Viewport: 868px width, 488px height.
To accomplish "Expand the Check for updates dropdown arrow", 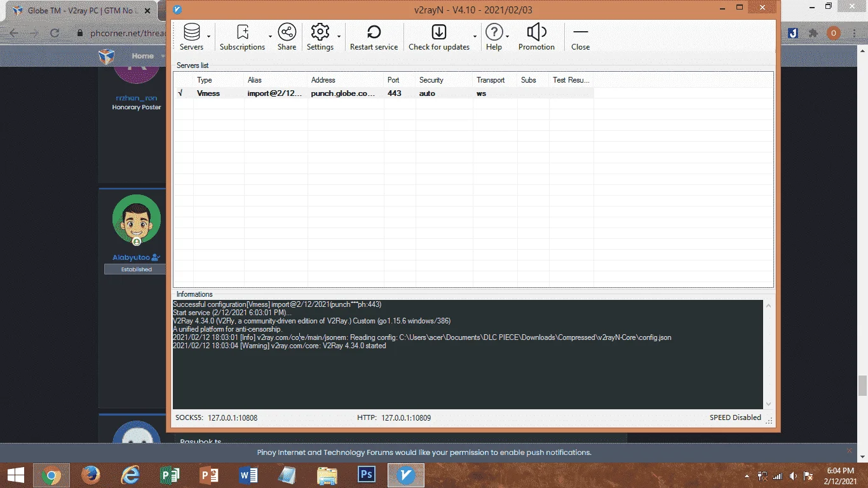I will pos(475,37).
